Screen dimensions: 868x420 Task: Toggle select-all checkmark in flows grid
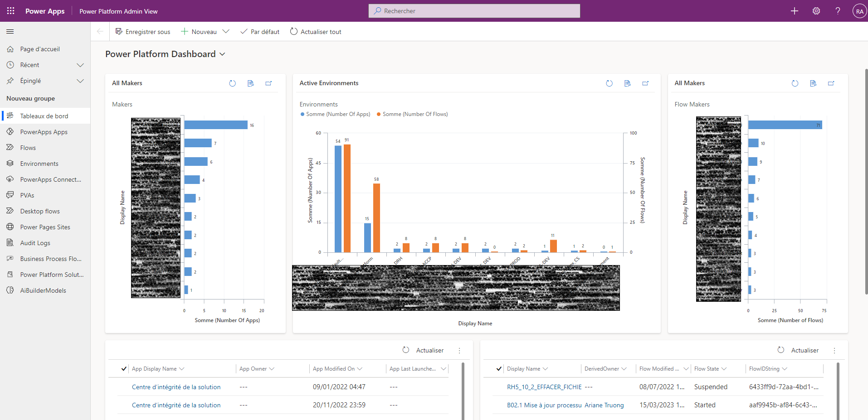pyautogui.click(x=499, y=369)
